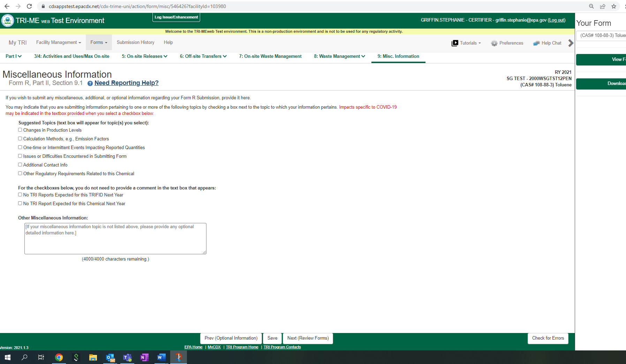Screen dimensions: 626x364
Task: Open Preferences gear icon
Action: (x=494, y=43)
